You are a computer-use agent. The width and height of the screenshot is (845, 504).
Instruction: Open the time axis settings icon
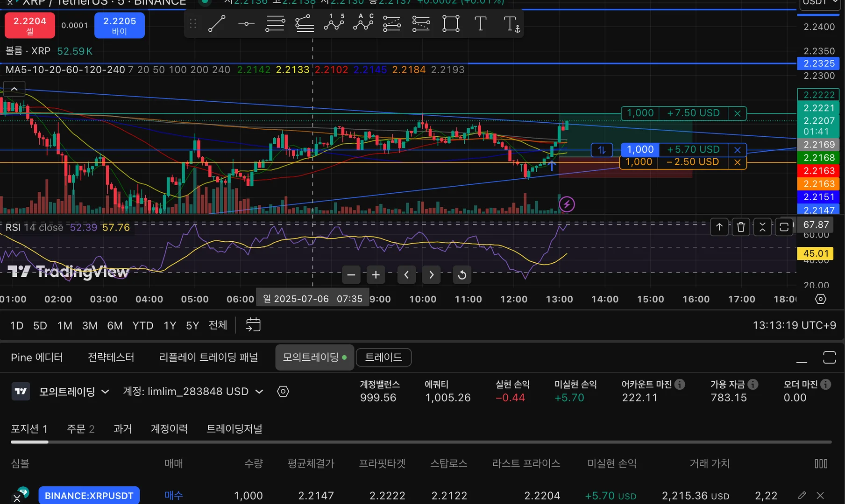point(821,299)
